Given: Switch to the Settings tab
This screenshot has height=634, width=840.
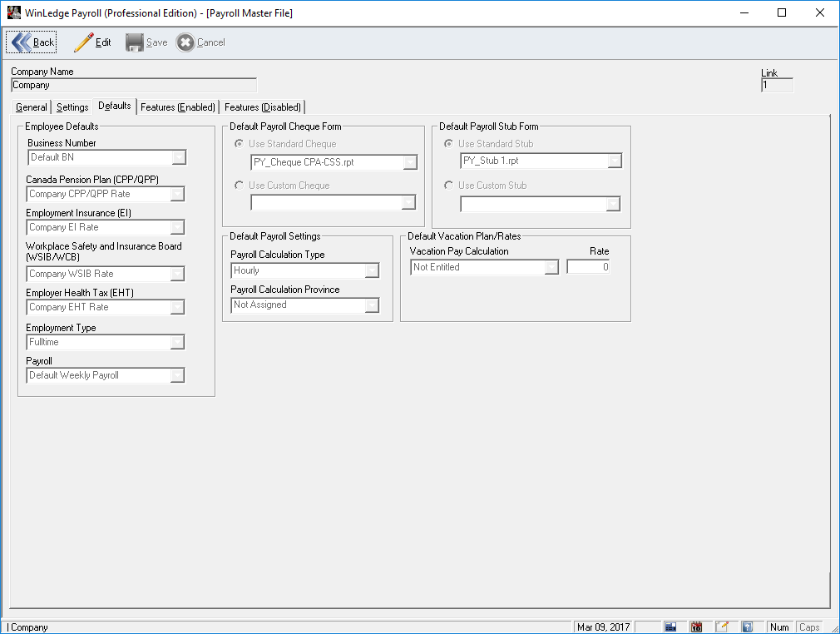Looking at the screenshot, I should pyautogui.click(x=72, y=107).
